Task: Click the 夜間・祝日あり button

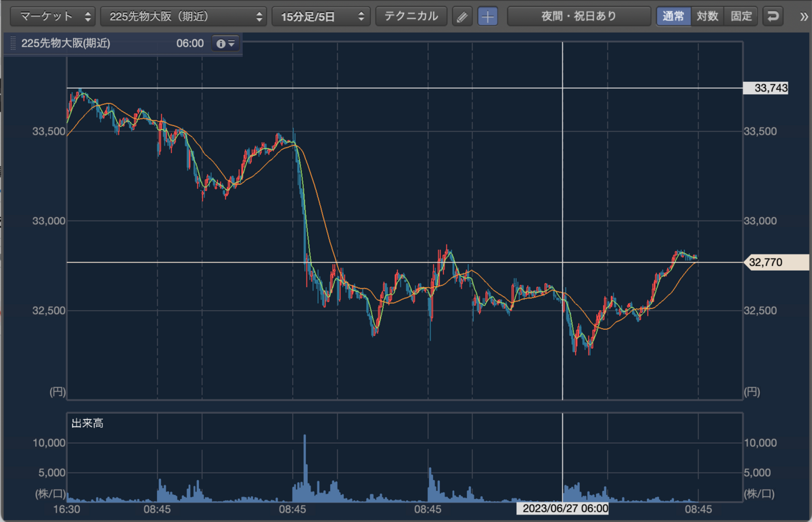Action: 579,16
